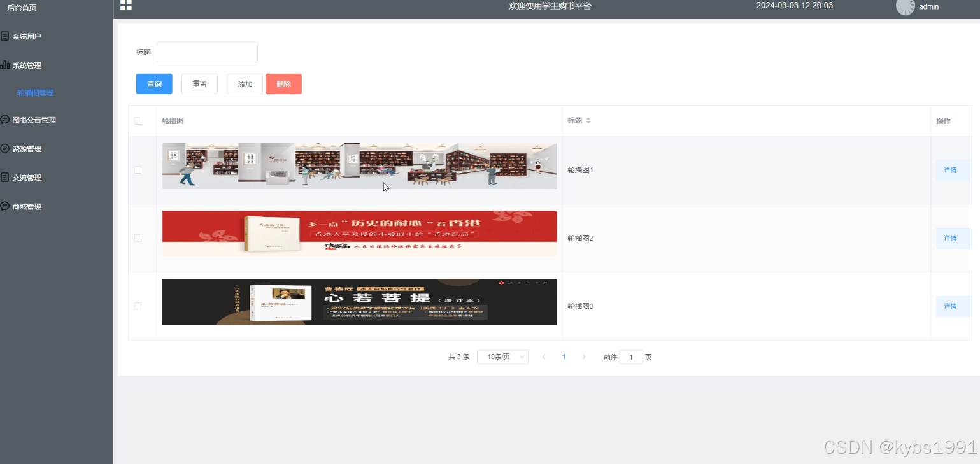The image size is (980, 464).
Task: Click the 共 3 条 total count text
Action: [x=458, y=357]
